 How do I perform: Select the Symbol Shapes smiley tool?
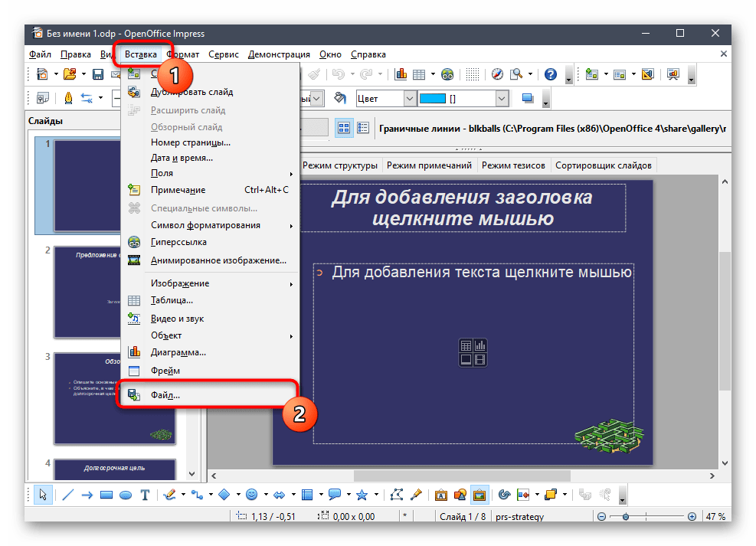pos(251,495)
